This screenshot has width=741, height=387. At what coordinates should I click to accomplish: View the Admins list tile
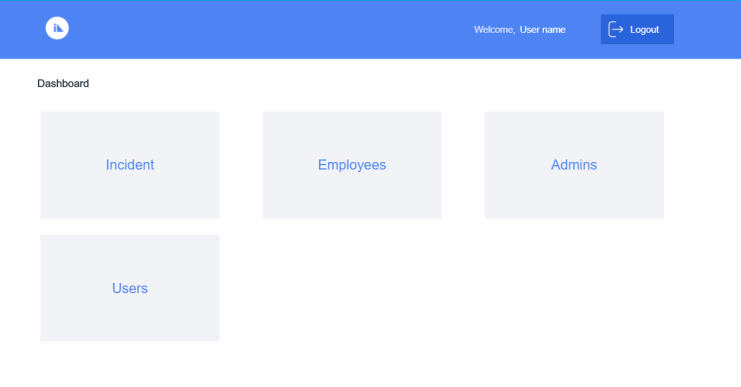click(574, 165)
